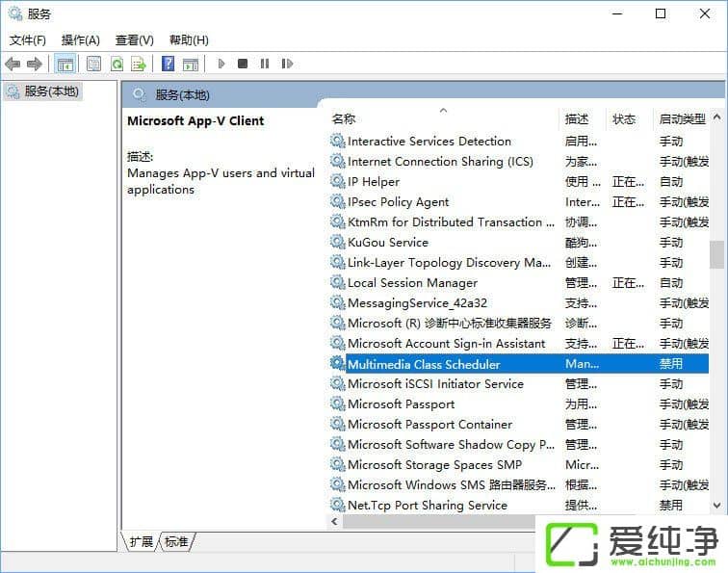
Task: Click the vertical scrollbar up arrow
Action: [716, 117]
